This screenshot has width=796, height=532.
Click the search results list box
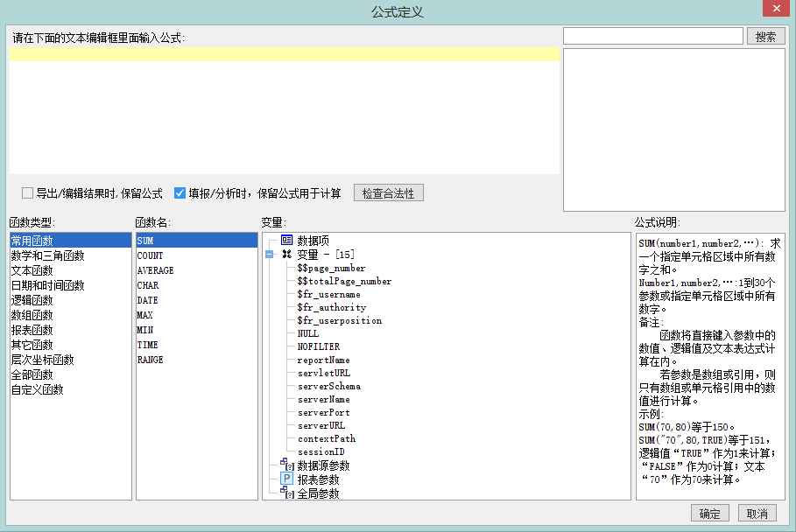tap(674, 129)
